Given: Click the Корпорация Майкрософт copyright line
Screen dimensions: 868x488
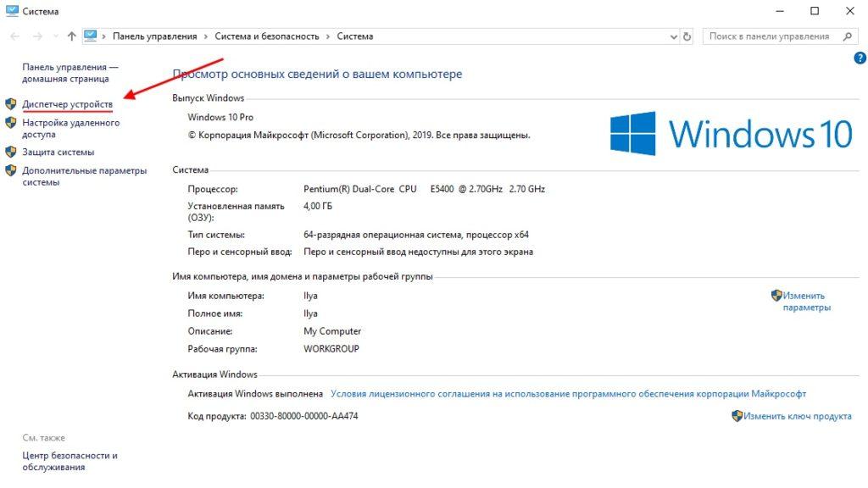Looking at the screenshot, I should tap(359, 135).
